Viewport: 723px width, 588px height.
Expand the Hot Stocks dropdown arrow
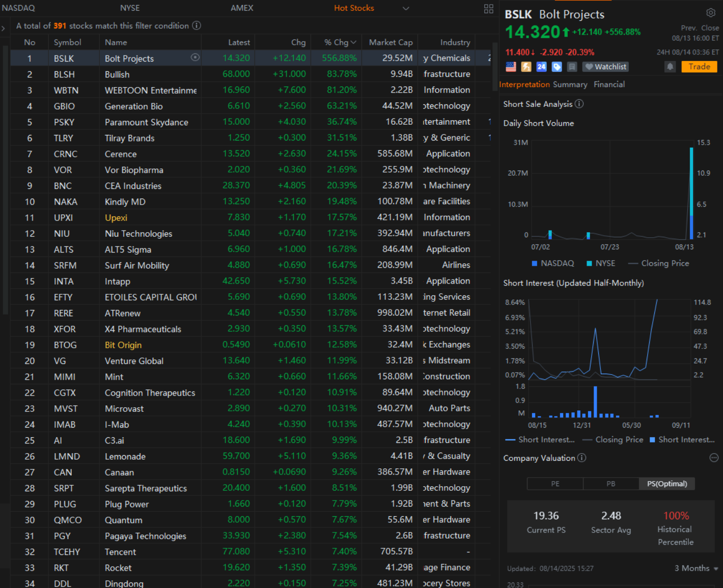pyautogui.click(x=406, y=8)
